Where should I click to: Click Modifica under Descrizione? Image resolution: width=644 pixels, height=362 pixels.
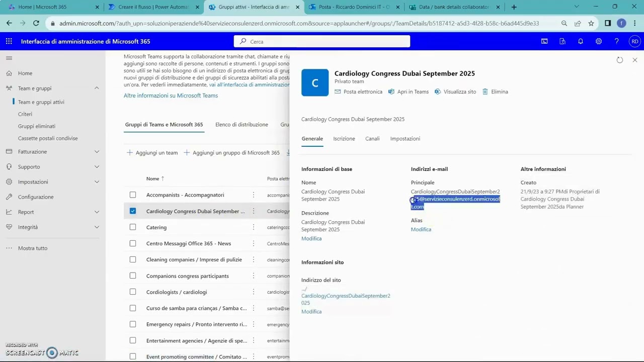point(311,238)
